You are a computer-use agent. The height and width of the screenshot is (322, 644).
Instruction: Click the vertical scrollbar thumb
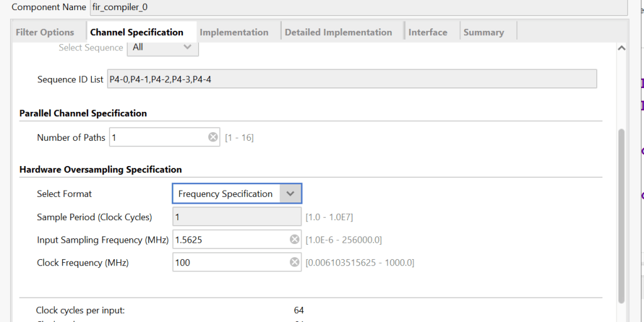pos(621,214)
